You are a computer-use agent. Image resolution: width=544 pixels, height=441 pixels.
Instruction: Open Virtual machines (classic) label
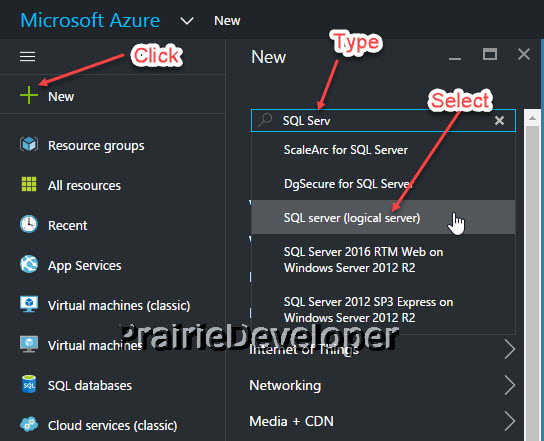pyautogui.click(x=119, y=306)
